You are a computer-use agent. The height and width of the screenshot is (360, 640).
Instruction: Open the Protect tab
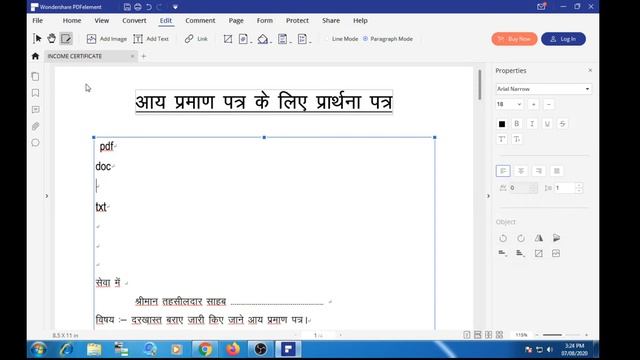(x=297, y=20)
